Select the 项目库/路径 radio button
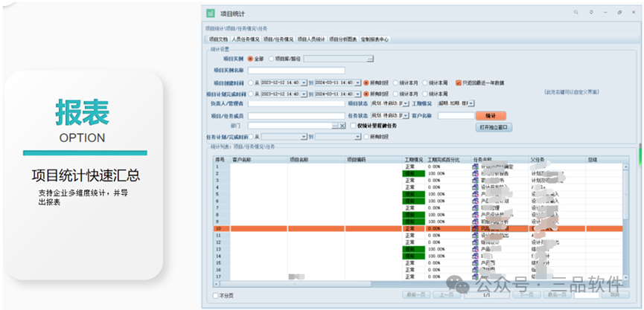 coord(271,58)
